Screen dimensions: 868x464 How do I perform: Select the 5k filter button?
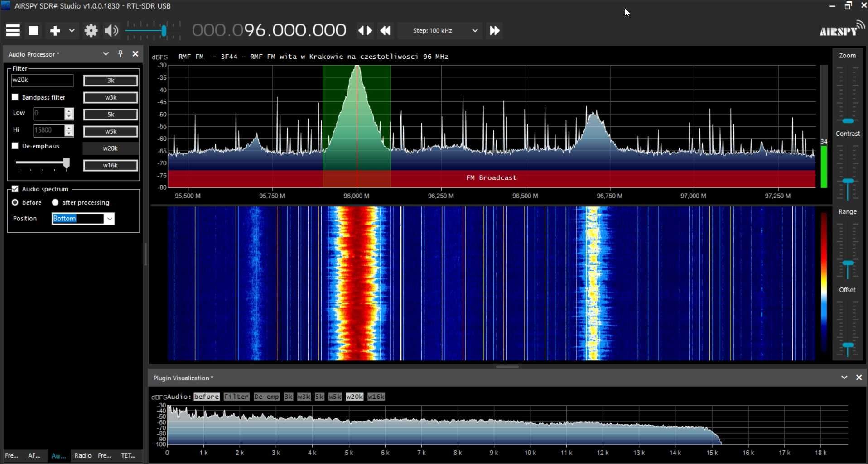(x=111, y=115)
